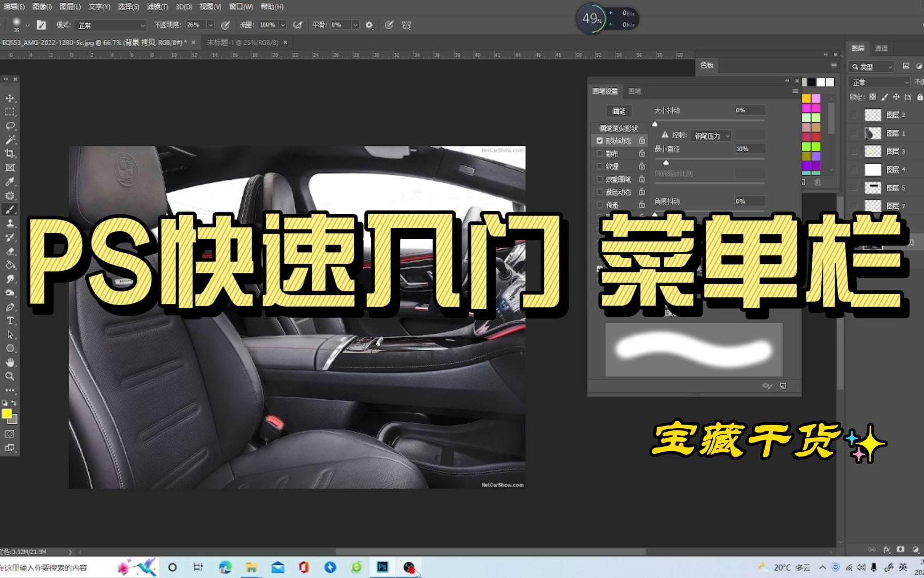924x578 pixels.
Task: Select the Magic Wand tool
Action: [10, 140]
